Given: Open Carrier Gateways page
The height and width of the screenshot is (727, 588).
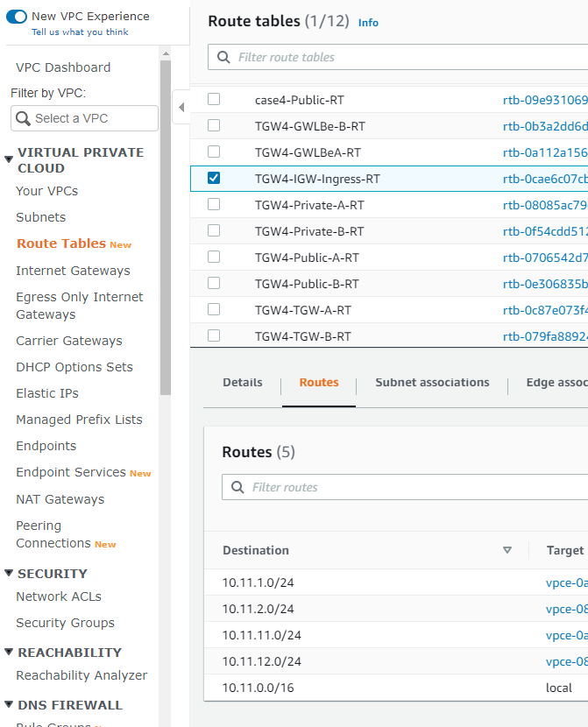Looking at the screenshot, I should pyautogui.click(x=69, y=341).
